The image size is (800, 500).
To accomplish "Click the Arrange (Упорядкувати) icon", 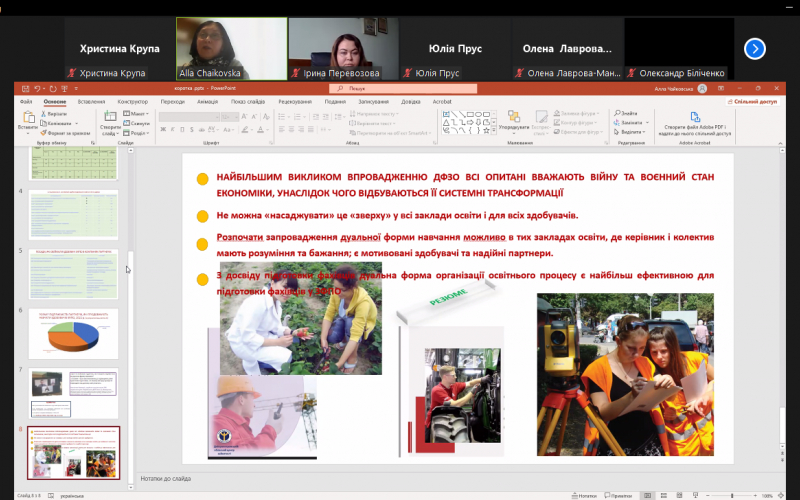I will click(514, 116).
